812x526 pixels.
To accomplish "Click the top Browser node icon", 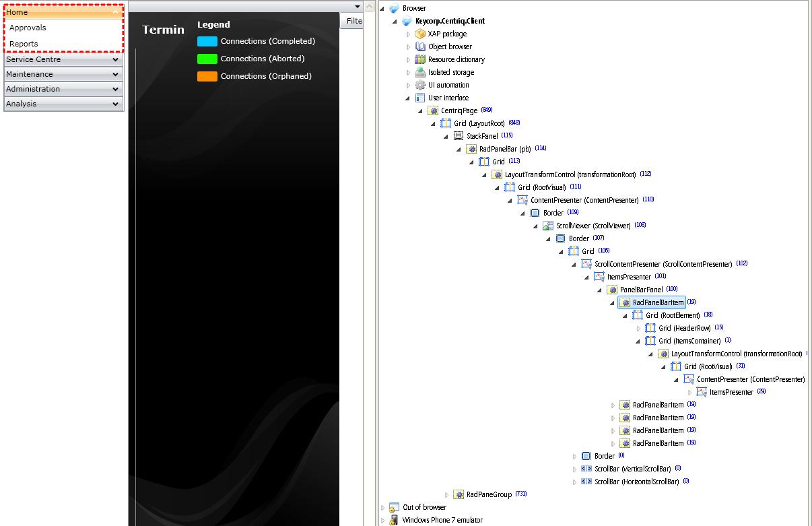I will point(395,8).
